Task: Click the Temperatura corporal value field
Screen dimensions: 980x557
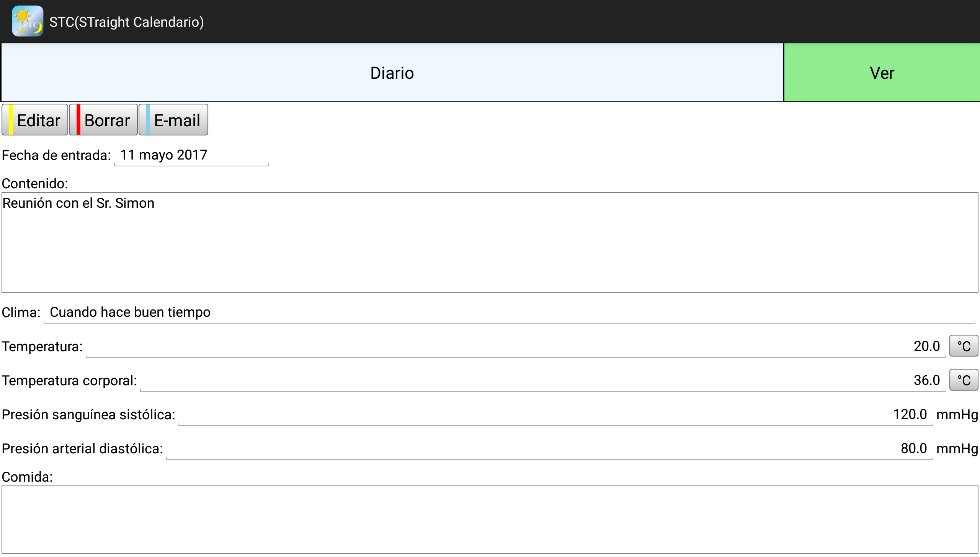Action: (x=542, y=381)
